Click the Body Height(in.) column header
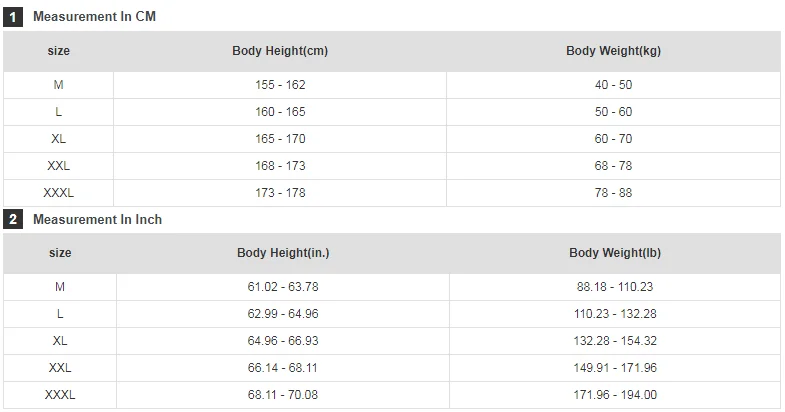The width and height of the screenshot is (785, 412). pos(283,253)
